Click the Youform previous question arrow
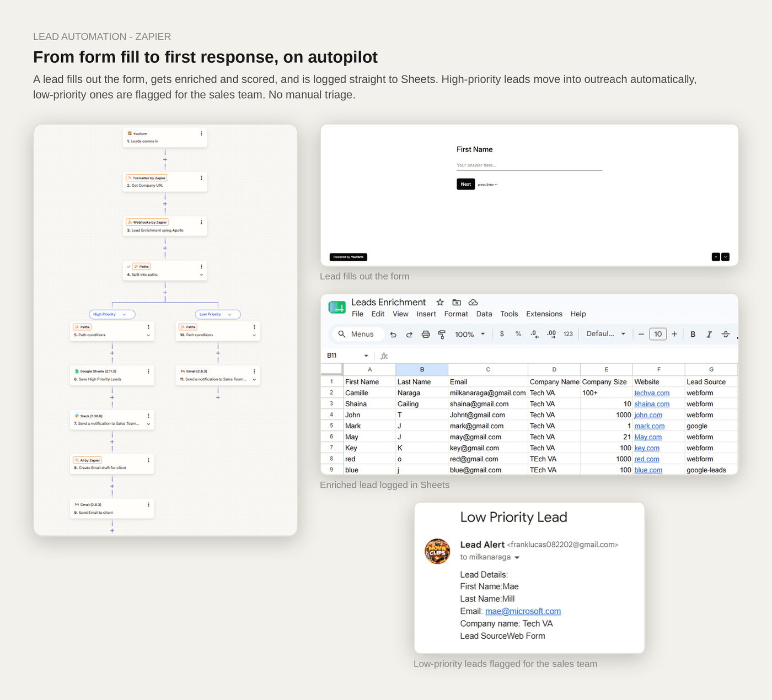 pos(716,257)
